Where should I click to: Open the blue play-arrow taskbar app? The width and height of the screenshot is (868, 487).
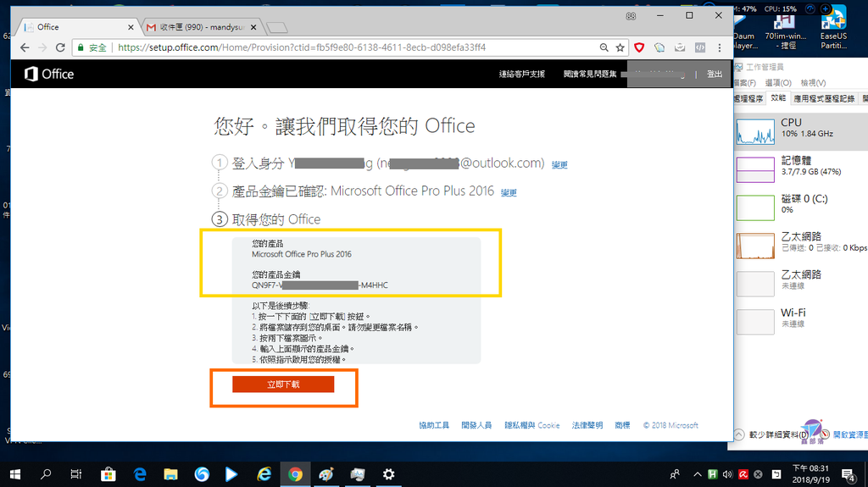pos(232,474)
